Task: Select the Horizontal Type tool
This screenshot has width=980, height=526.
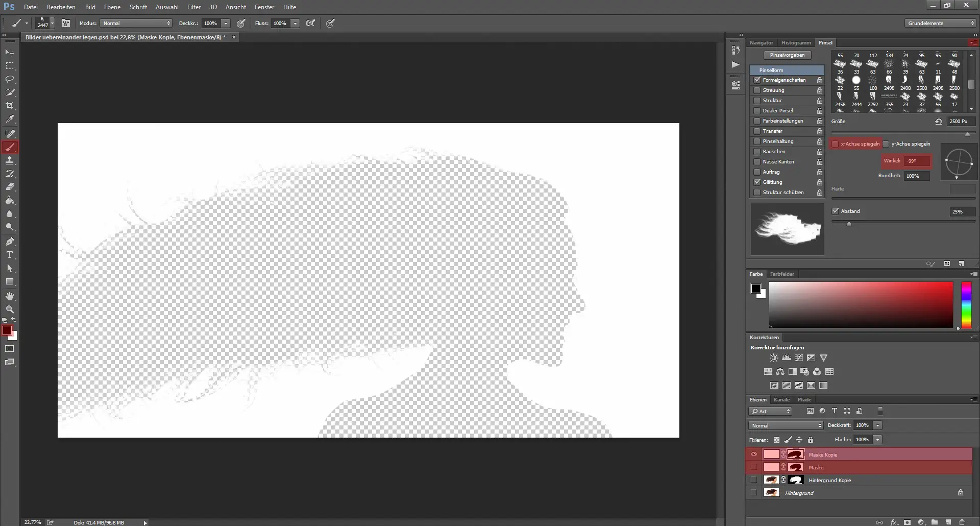Action: (x=10, y=255)
